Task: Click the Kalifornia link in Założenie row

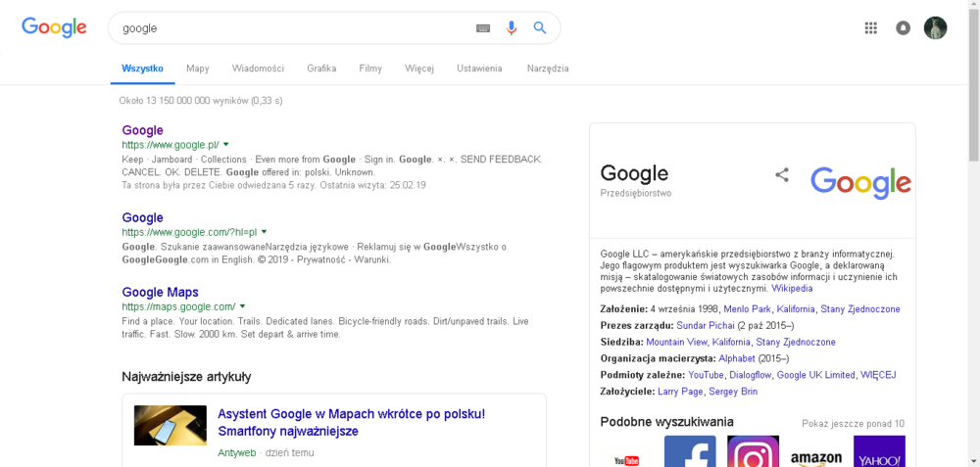Action: (x=796, y=309)
